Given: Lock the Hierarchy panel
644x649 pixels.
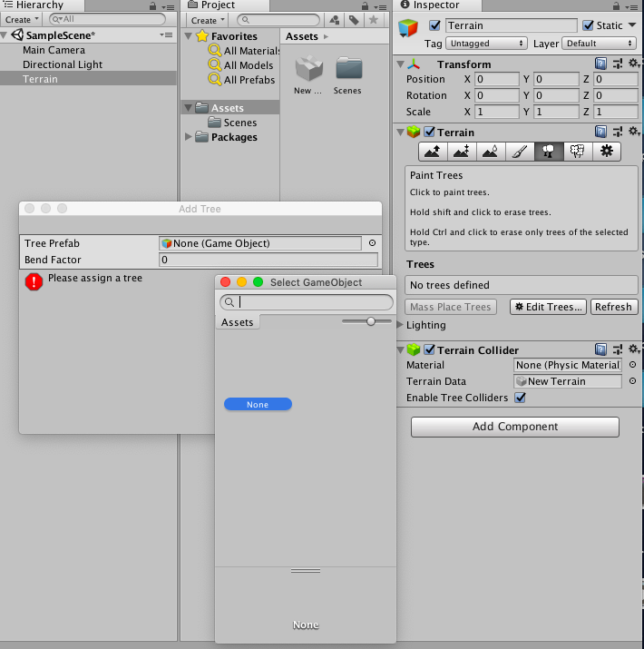Looking at the screenshot, I should 152,5.
